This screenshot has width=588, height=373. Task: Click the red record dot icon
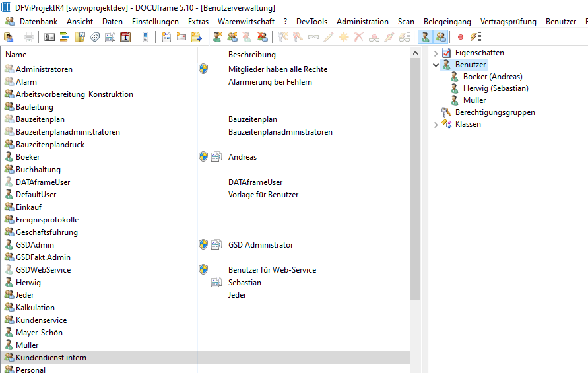point(461,37)
